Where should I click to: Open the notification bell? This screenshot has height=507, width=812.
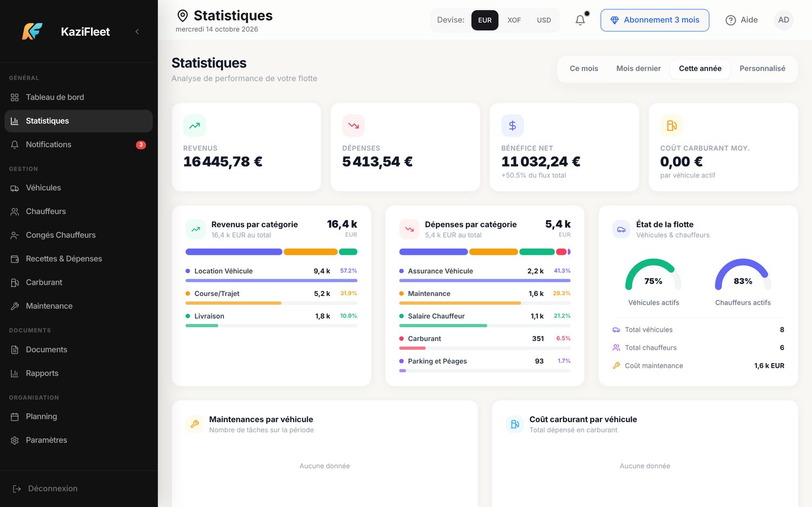tap(580, 20)
